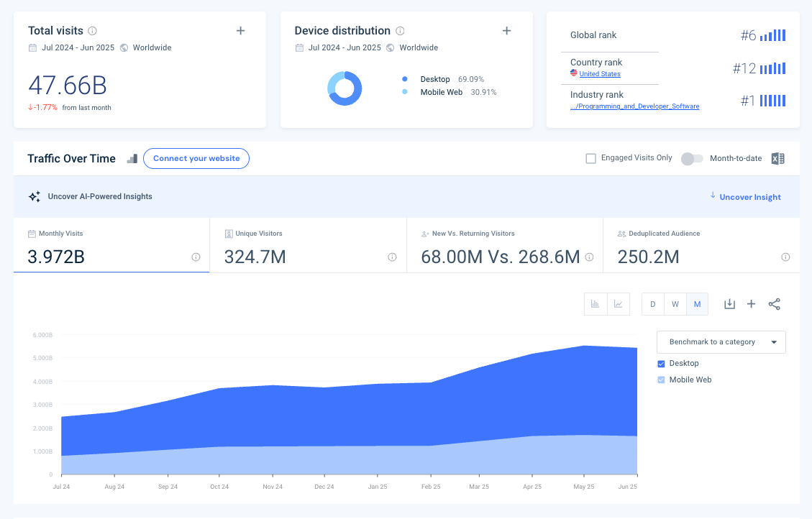Click the plus icon on Total visits card
This screenshot has width=812, height=519.
click(x=240, y=31)
